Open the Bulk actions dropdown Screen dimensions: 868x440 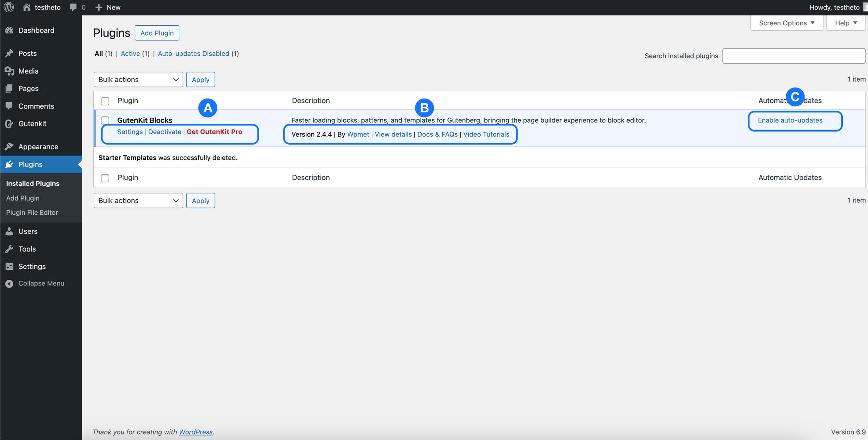(138, 79)
